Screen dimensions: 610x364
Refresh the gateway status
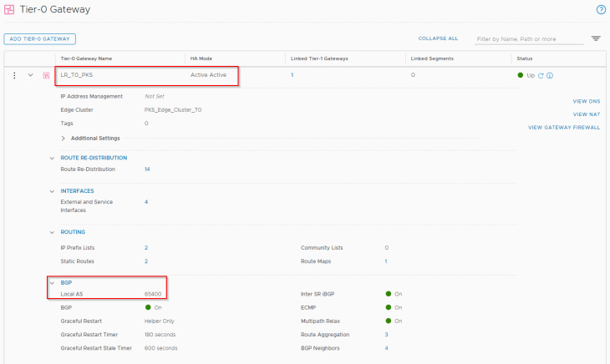(x=541, y=75)
